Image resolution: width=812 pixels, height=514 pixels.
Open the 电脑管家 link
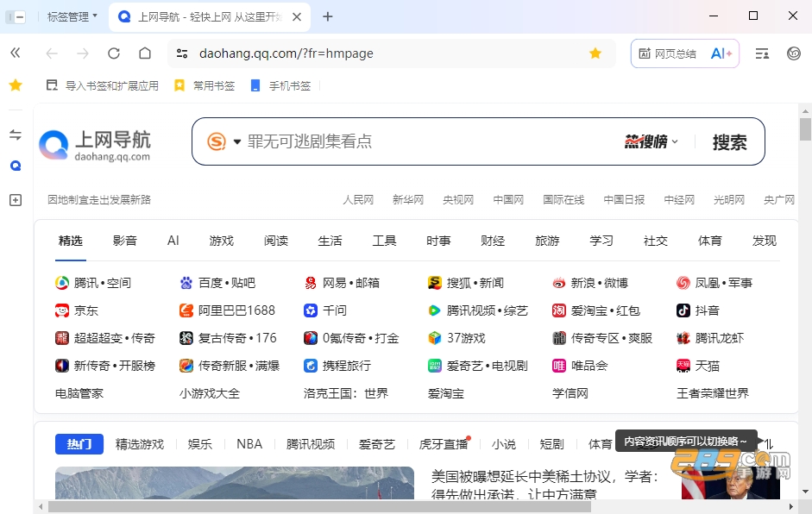[x=79, y=393]
